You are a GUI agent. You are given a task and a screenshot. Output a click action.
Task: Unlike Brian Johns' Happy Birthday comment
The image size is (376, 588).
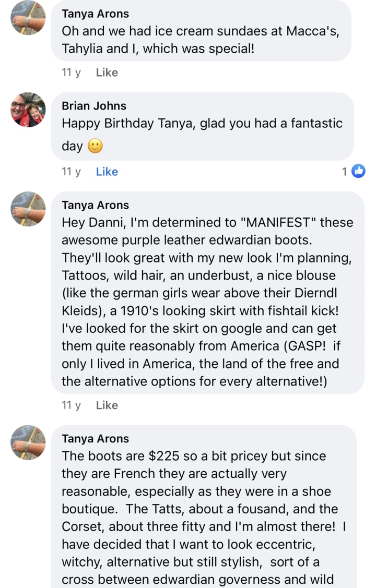click(x=107, y=172)
